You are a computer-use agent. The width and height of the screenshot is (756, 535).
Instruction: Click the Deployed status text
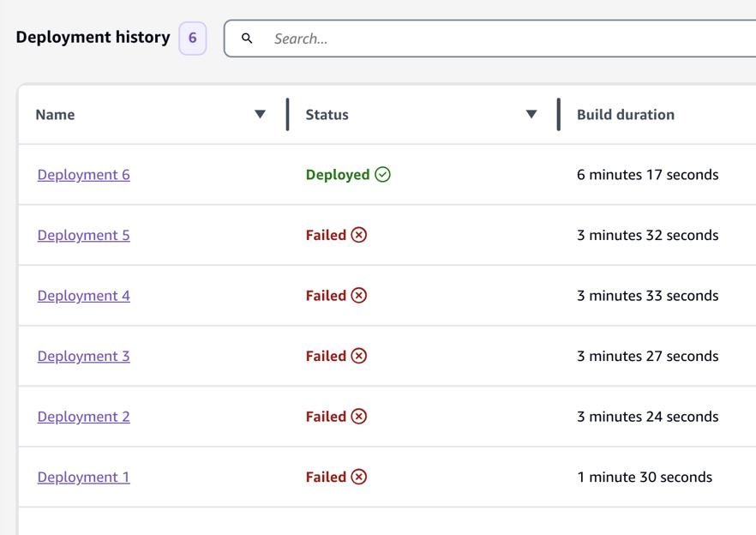click(338, 175)
